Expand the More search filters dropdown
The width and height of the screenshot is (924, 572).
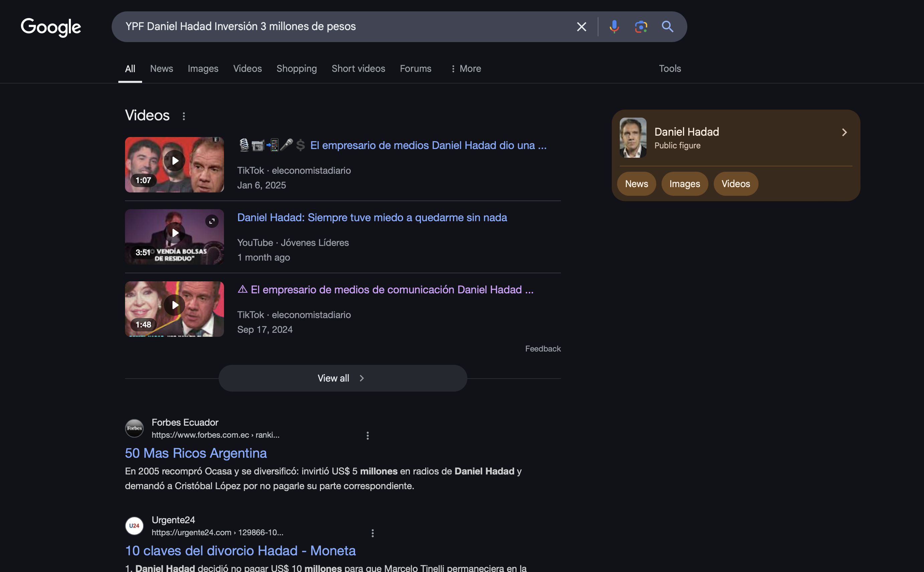click(x=466, y=68)
